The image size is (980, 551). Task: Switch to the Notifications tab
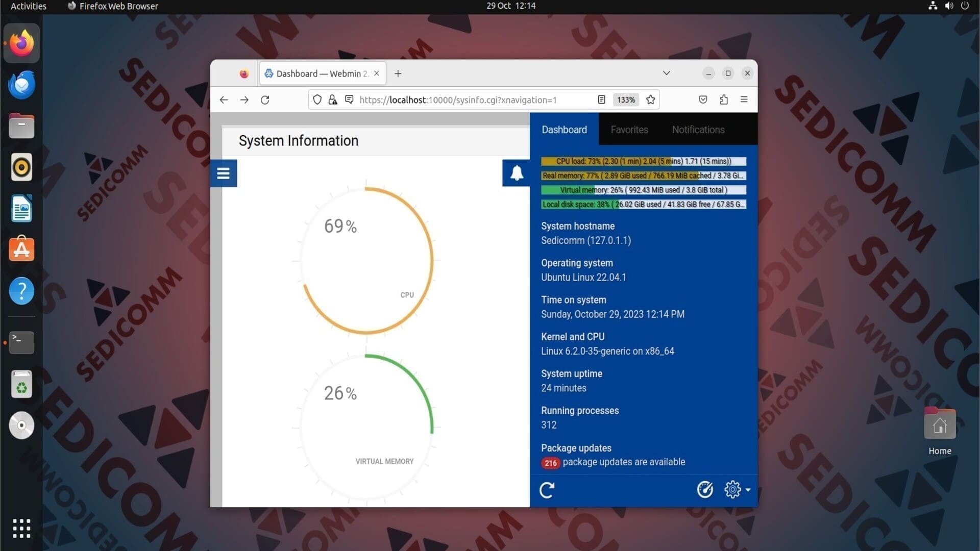[698, 130]
